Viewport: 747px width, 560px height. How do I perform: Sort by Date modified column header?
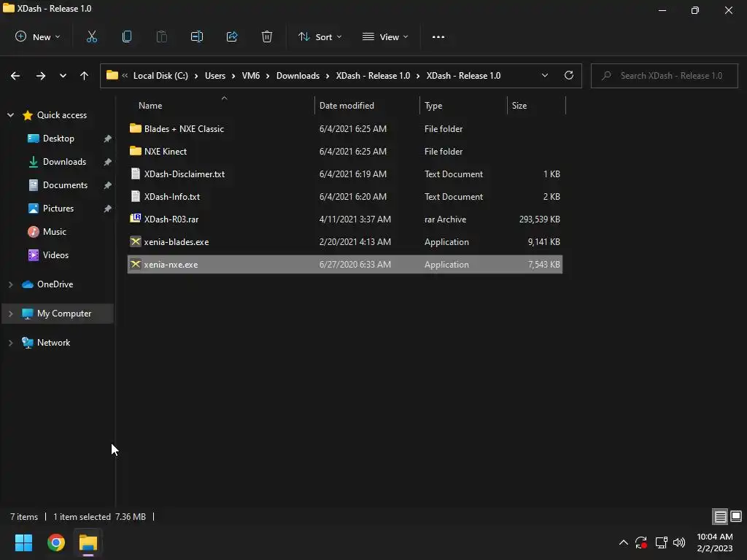click(368, 105)
